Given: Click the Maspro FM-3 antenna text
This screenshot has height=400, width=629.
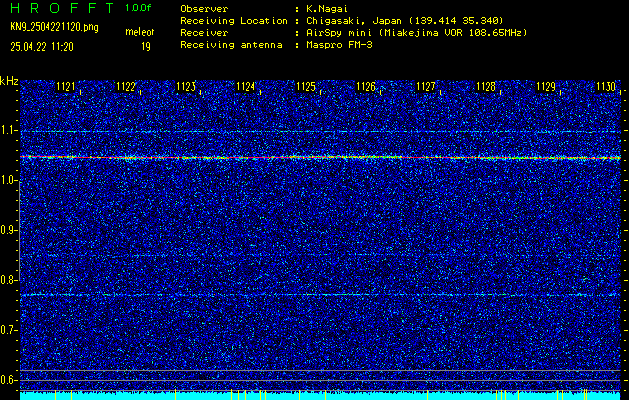Looking at the screenshot, I should pos(339,45).
